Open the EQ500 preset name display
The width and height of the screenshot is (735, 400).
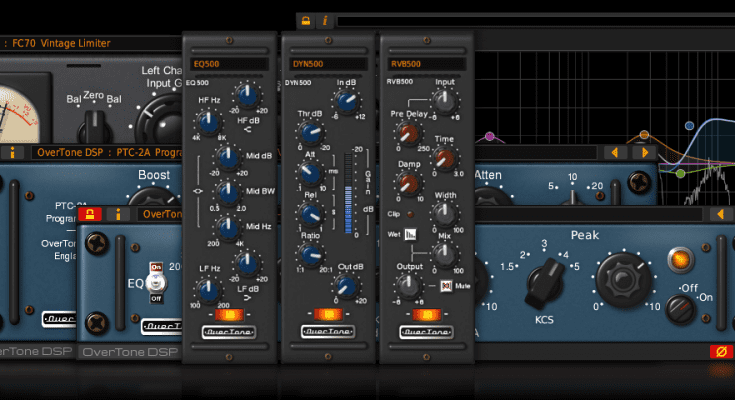click(x=228, y=64)
